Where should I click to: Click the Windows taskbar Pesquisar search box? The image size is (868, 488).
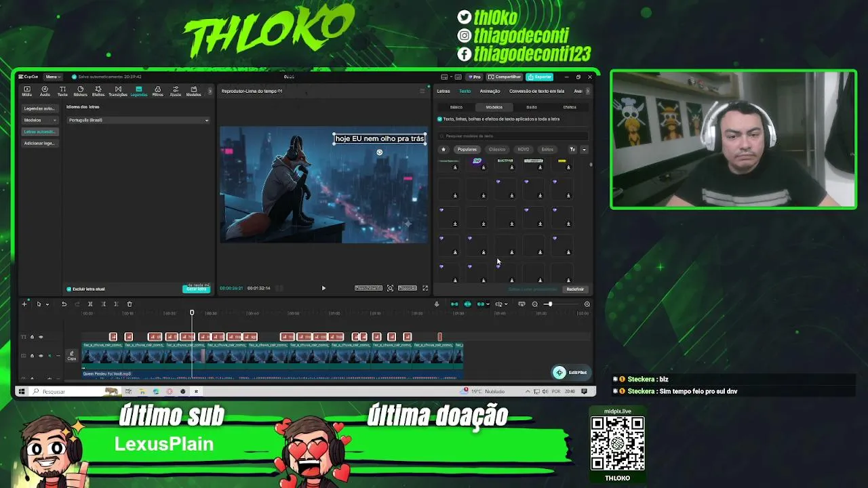(74, 391)
